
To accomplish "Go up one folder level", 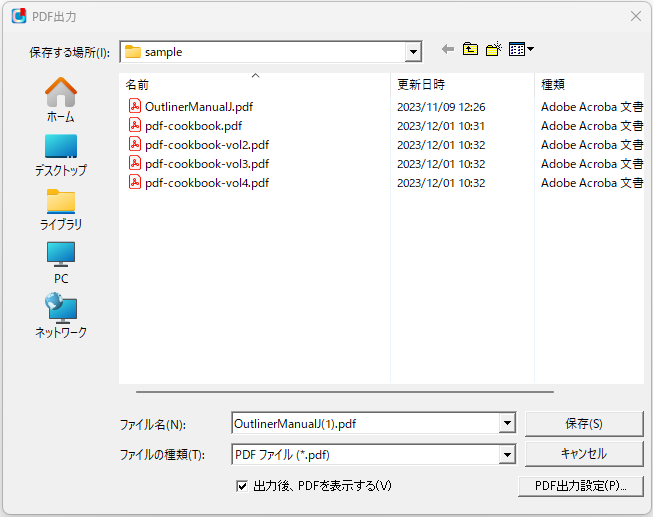I will pyautogui.click(x=470, y=49).
